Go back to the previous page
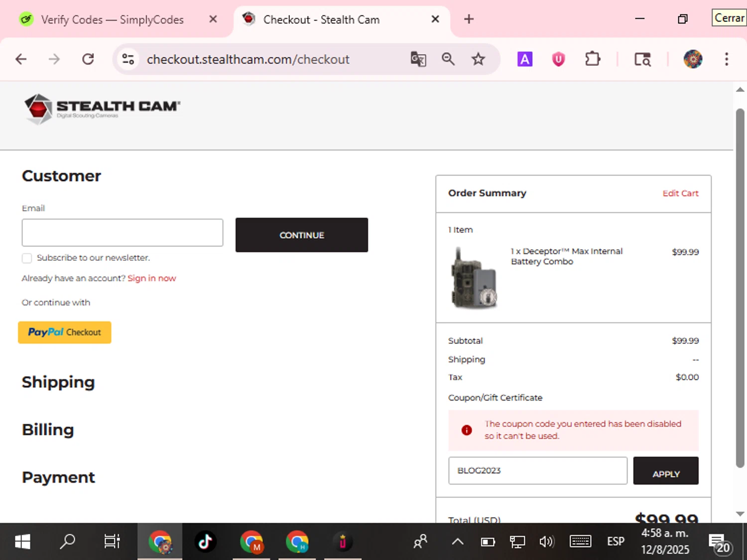747x560 pixels. pos(21,59)
